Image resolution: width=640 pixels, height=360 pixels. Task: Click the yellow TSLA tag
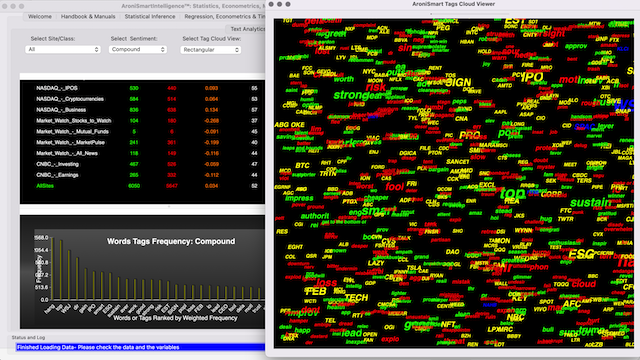pos(413,268)
